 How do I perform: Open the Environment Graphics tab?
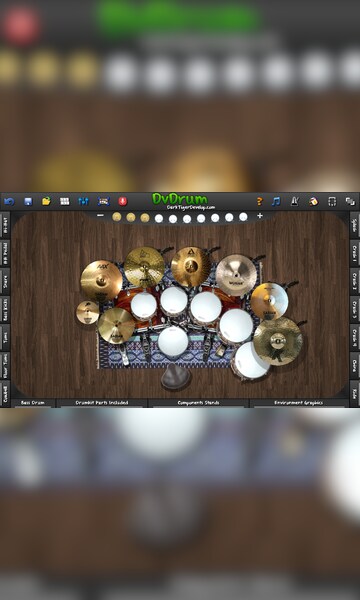point(299,403)
